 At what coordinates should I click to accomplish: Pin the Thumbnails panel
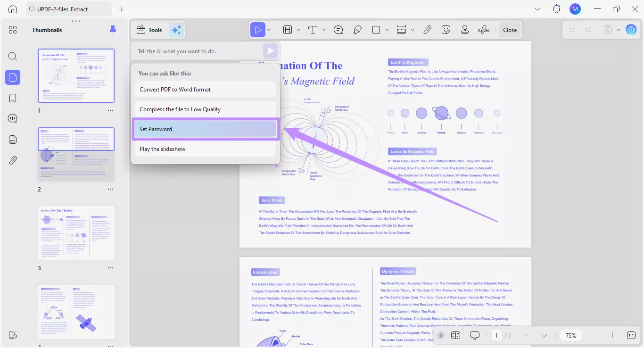point(113,30)
